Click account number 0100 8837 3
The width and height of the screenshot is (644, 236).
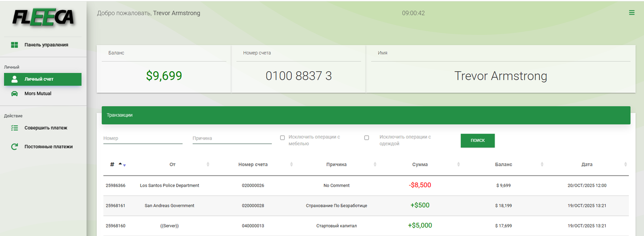coord(299,76)
